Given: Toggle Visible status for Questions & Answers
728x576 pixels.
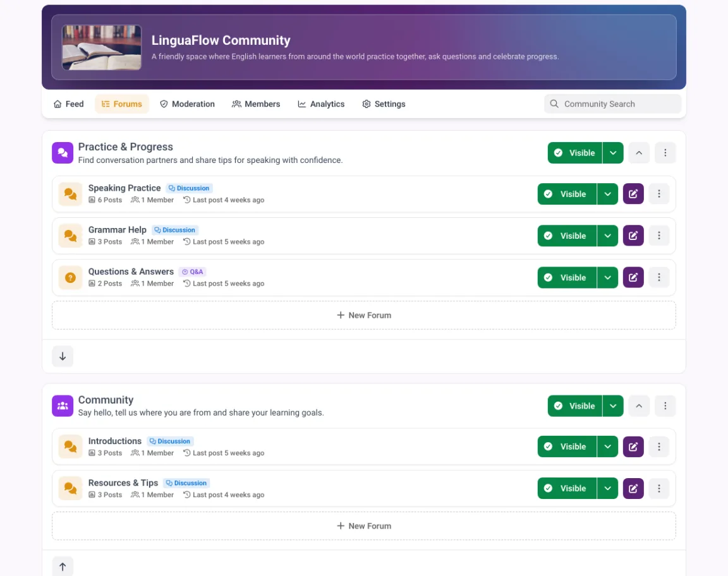Looking at the screenshot, I should tap(567, 277).
